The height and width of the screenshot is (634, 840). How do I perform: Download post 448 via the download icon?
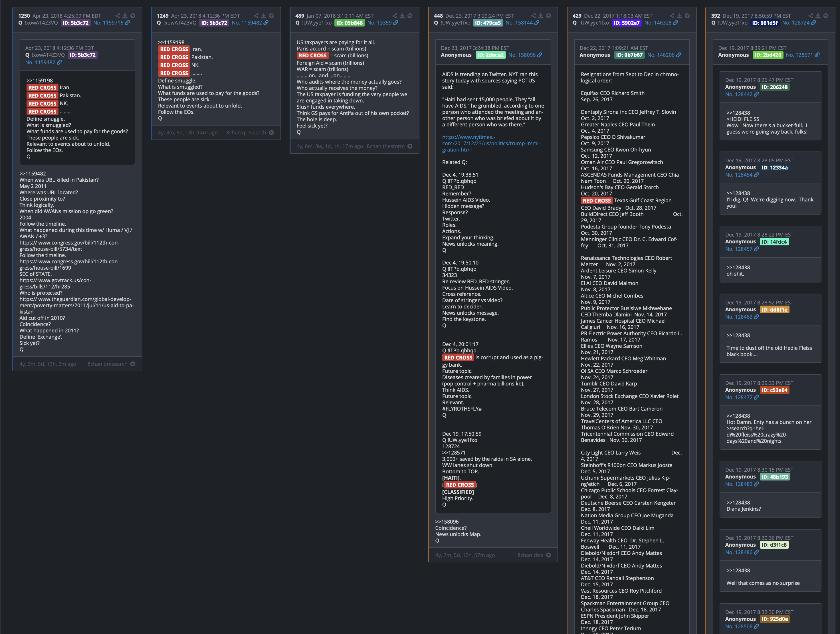(x=541, y=16)
